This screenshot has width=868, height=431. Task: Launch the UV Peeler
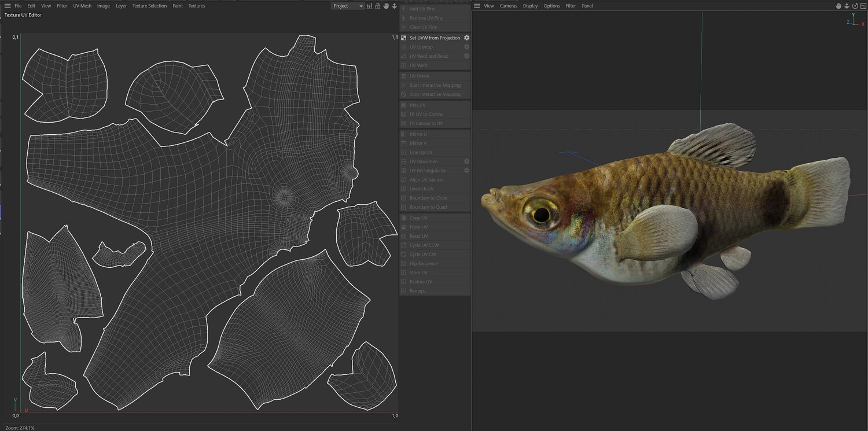(435, 76)
